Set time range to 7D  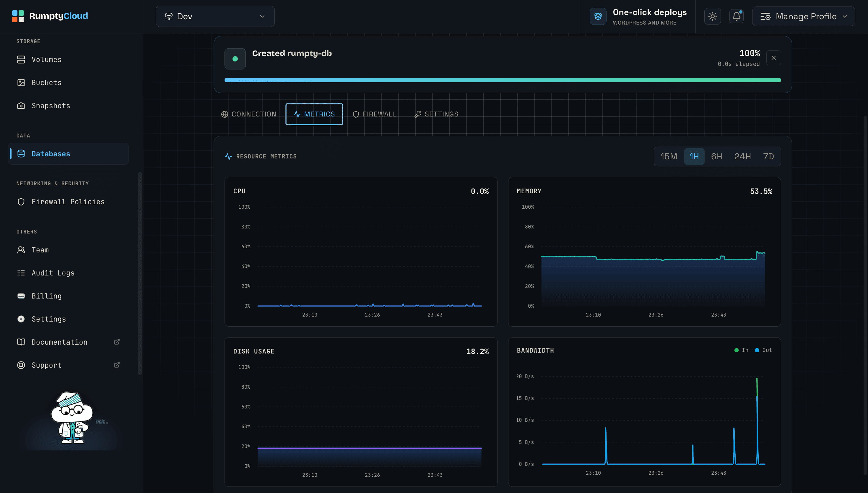[768, 156]
